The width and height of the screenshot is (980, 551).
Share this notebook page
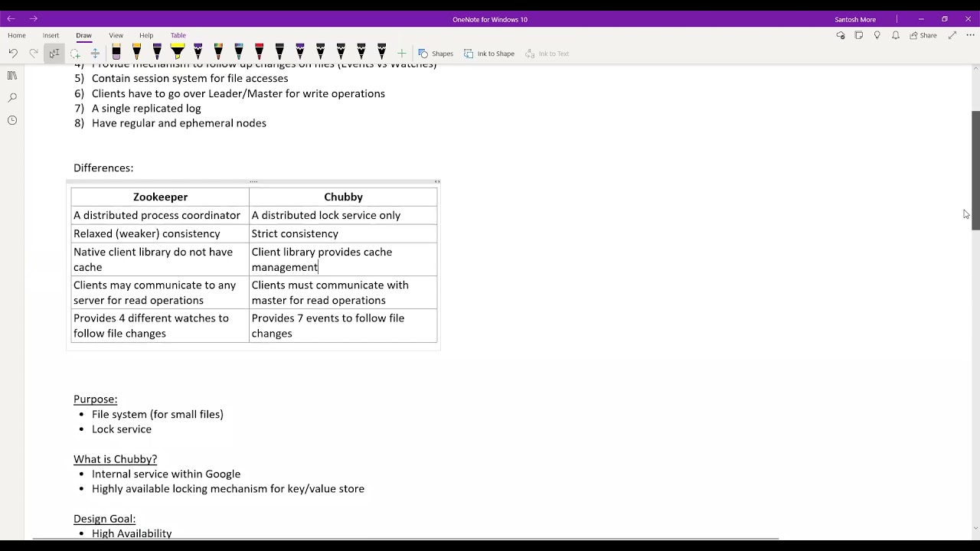pyautogui.click(x=923, y=35)
